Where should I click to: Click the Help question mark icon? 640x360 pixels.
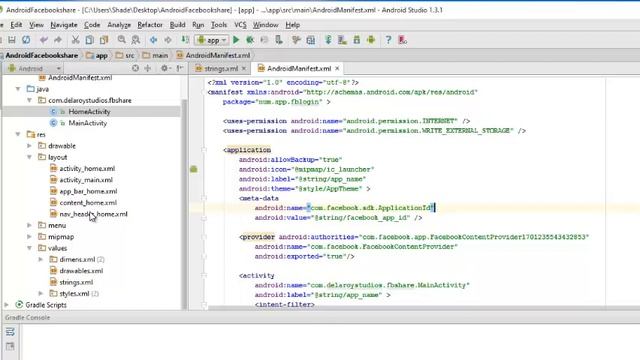(x=388, y=40)
